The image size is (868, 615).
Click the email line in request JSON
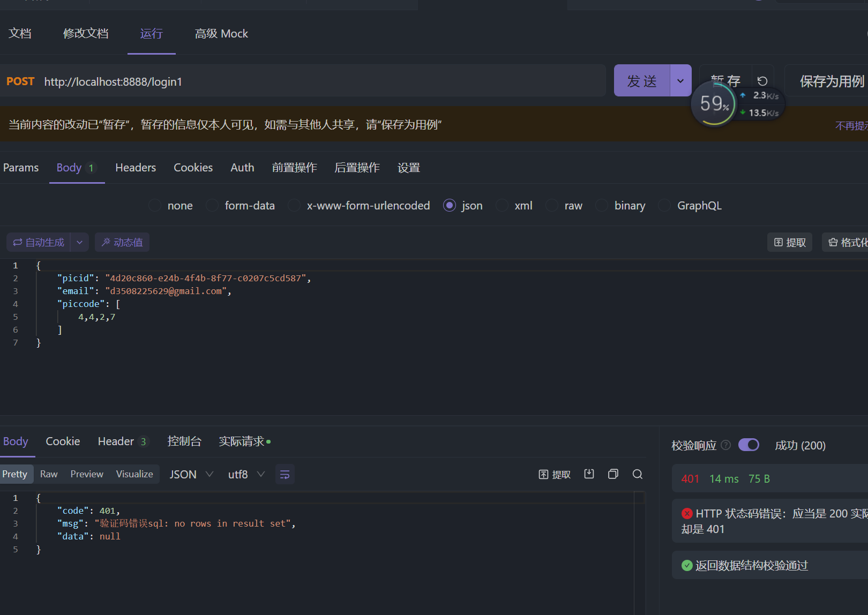144,291
